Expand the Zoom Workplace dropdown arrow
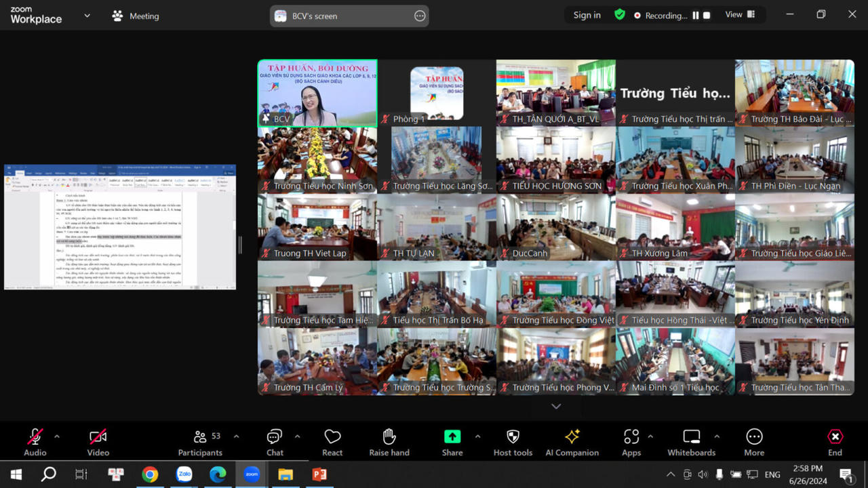Viewport: 868px width, 488px height. pyautogui.click(x=87, y=16)
